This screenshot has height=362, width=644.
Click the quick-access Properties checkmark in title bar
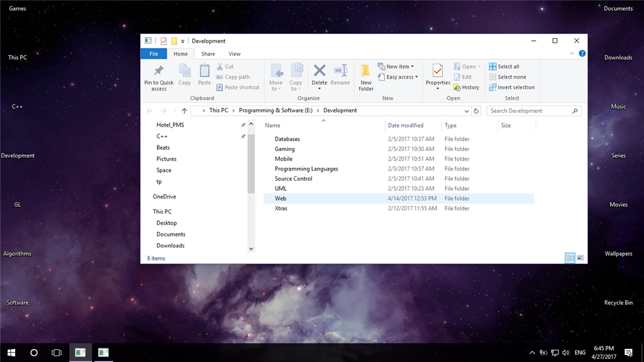[164, 41]
